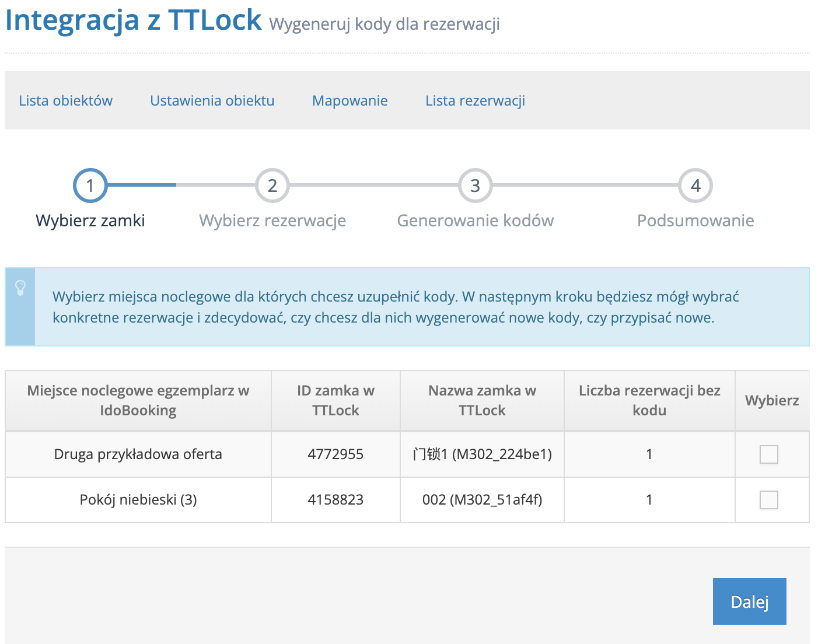Click the Wybierz column header
The width and height of the screenshot is (818, 644).
[772, 401]
